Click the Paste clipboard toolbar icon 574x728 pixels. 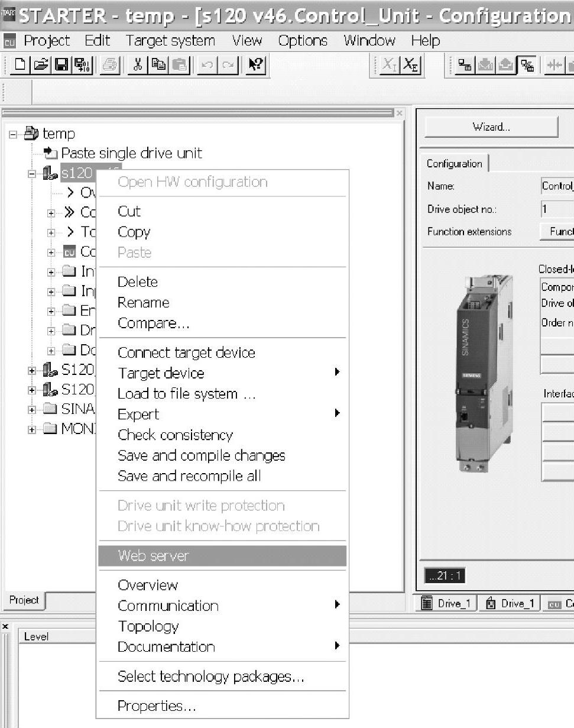180,65
